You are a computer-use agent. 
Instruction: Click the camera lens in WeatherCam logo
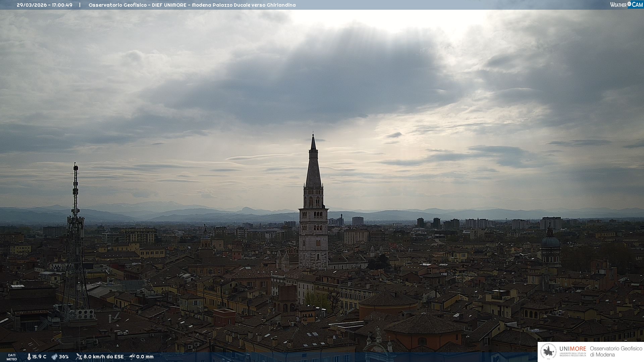[x=629, y=4]
